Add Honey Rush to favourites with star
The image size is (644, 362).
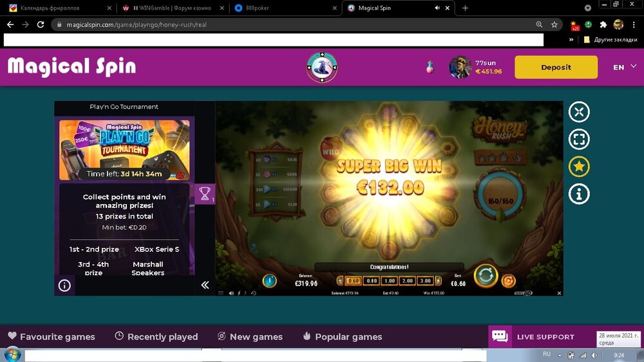pyautogui.click(x=579, y=167)
